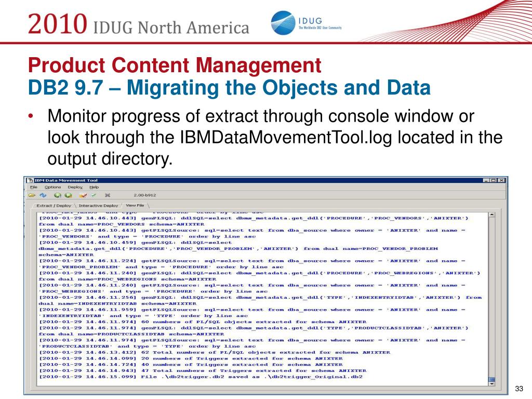Click the log scrollbar down arrow
The height and width of the screenshot is (399, 532).
[491, 384]
